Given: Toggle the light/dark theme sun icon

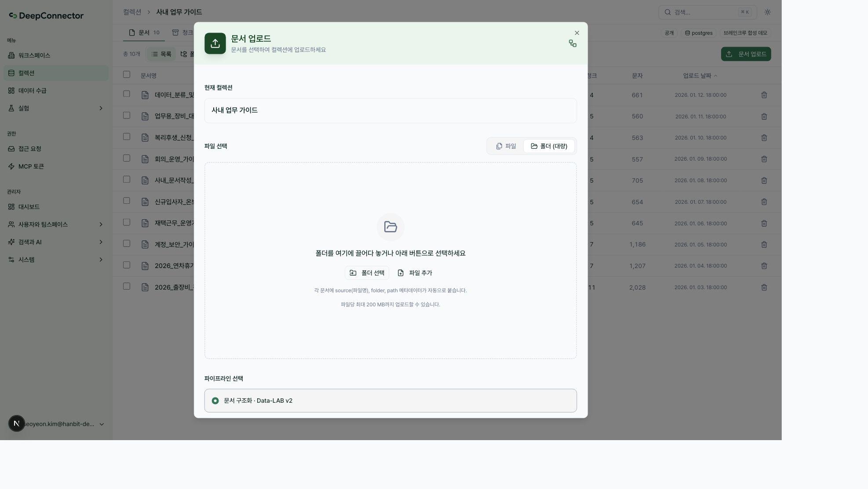Looking at the screenshot, I should click(x=767, y=12).
